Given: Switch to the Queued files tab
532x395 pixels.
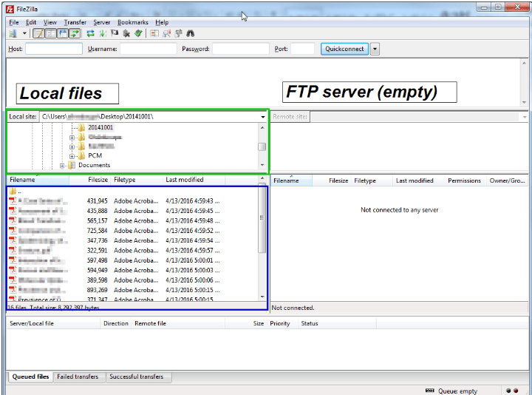Looking at the screenshot, I should click(30, 377).
